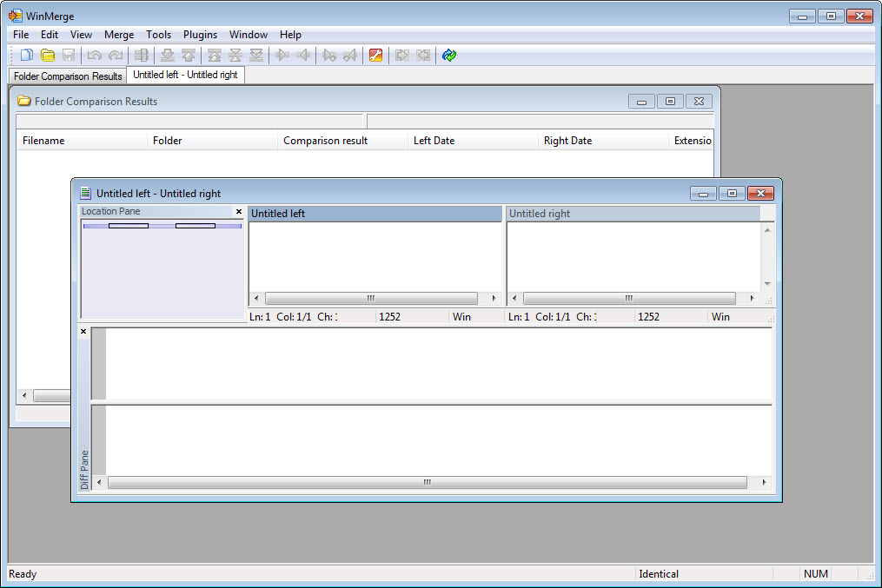Click right arrow of left pane scrollbar

tap(494, 299)
